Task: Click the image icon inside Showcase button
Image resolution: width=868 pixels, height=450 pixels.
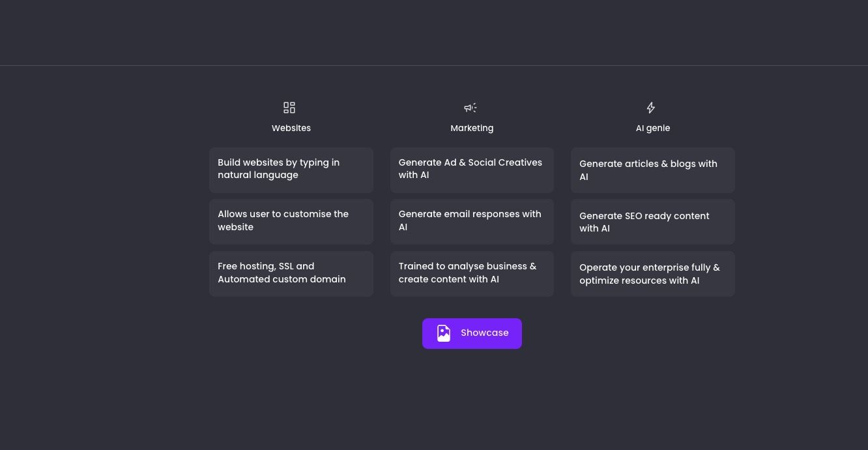Action: click(444, 333)
